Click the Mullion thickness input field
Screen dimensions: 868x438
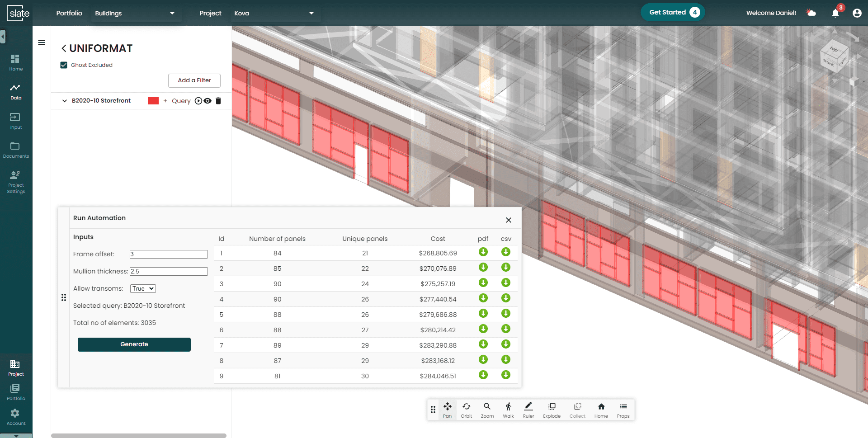pyautogui.click(x=169, y=271)
